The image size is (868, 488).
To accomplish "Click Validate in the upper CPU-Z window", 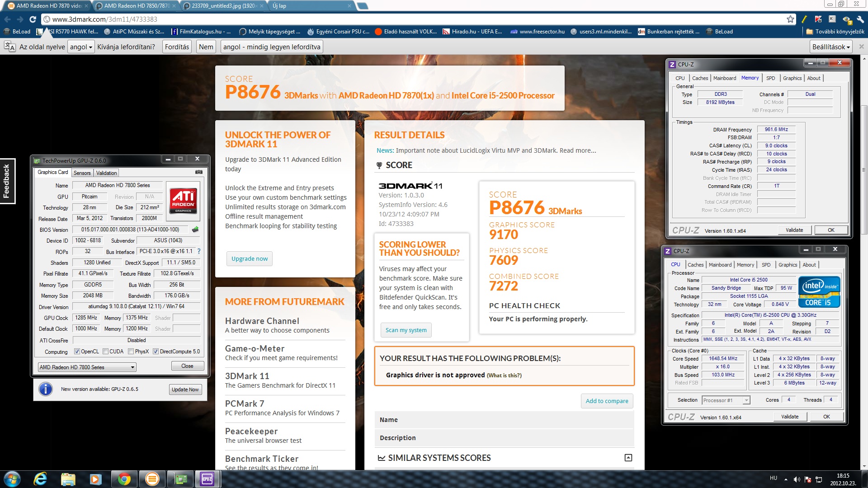I will click(x=794, y=230).
